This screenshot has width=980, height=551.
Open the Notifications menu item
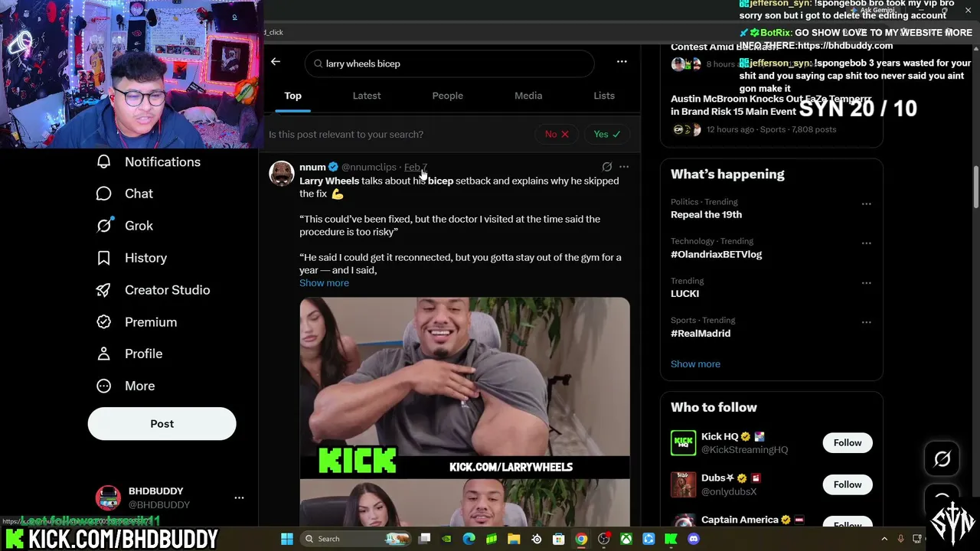click(162, 161)
